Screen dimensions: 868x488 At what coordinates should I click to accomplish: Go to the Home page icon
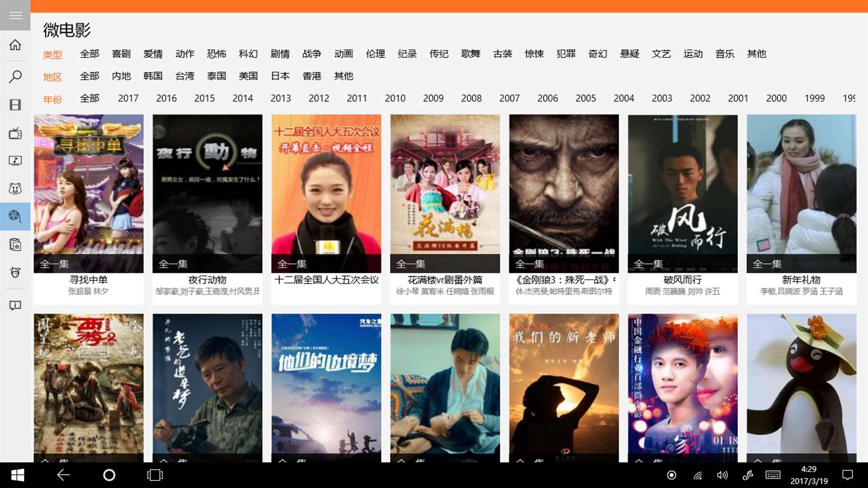(x=15, y=45)
